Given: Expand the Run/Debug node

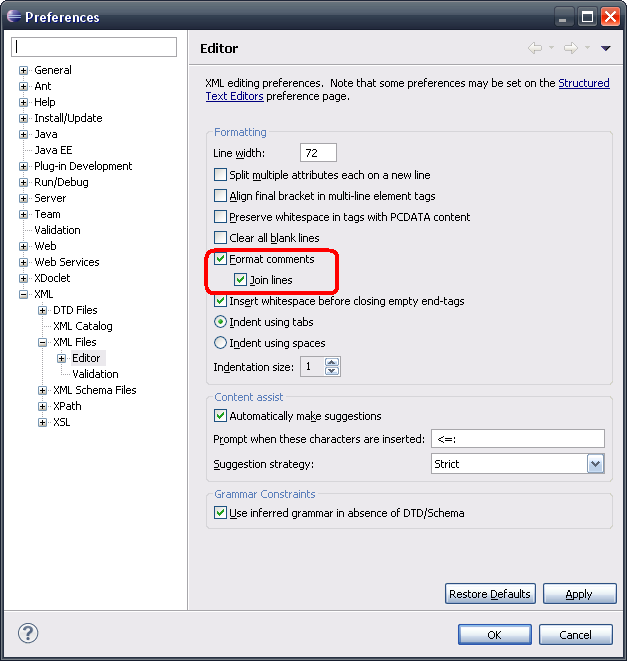Looking at the screenshot, I should 24,183.
